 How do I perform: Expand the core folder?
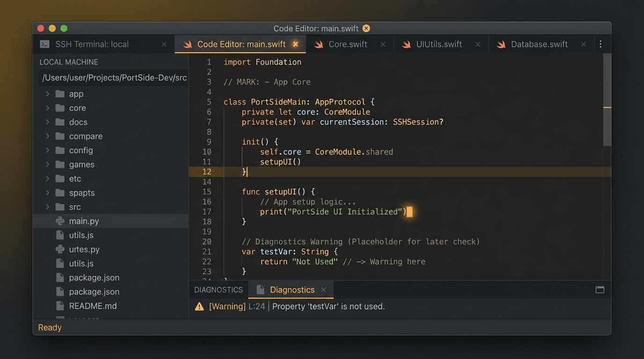click(47, 108)
